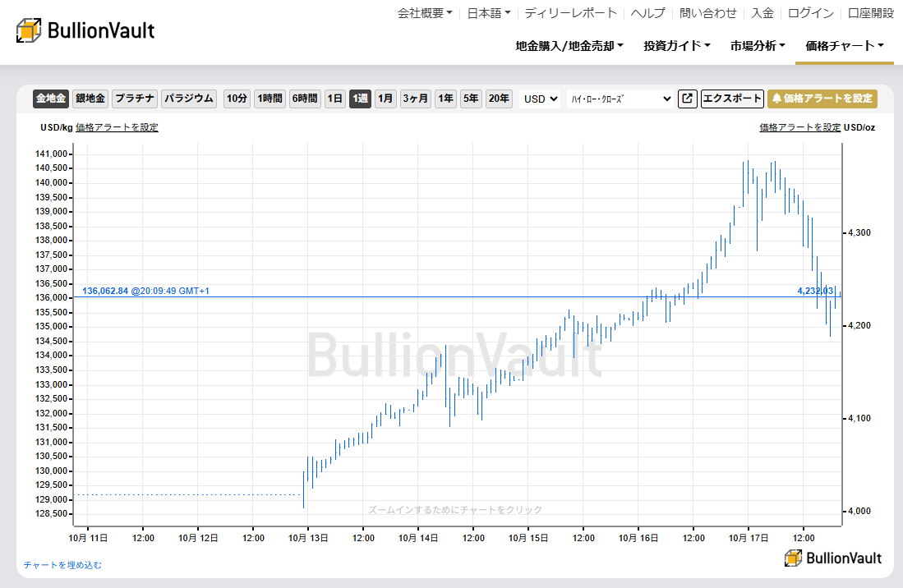Choose the 10分 time range
Screen dimensions: 903x588
pos(237,99)
